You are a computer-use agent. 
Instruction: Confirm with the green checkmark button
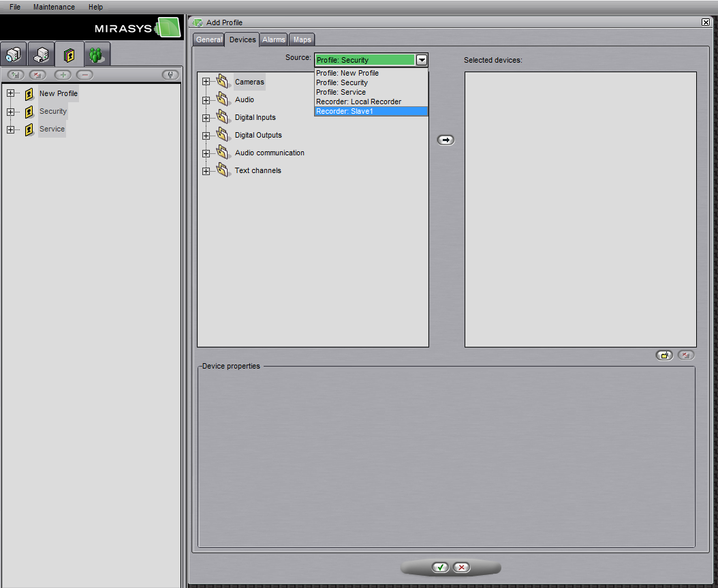[440, 568]
